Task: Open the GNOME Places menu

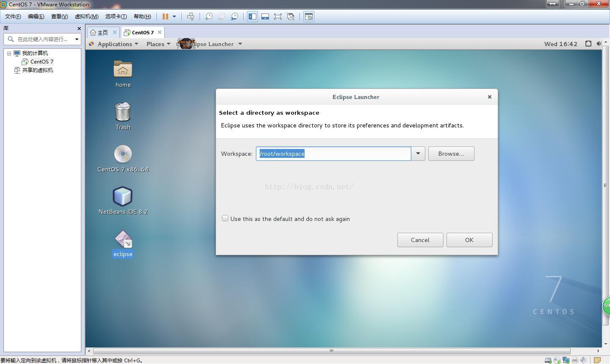Action: pyautogui.click(x=158, y=44)
